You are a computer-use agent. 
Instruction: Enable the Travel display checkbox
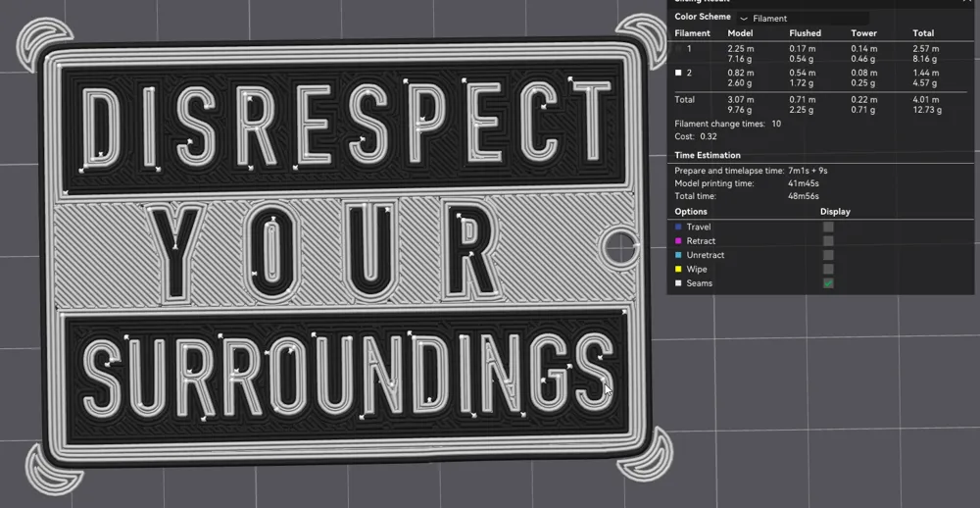(x=828, y=228)
